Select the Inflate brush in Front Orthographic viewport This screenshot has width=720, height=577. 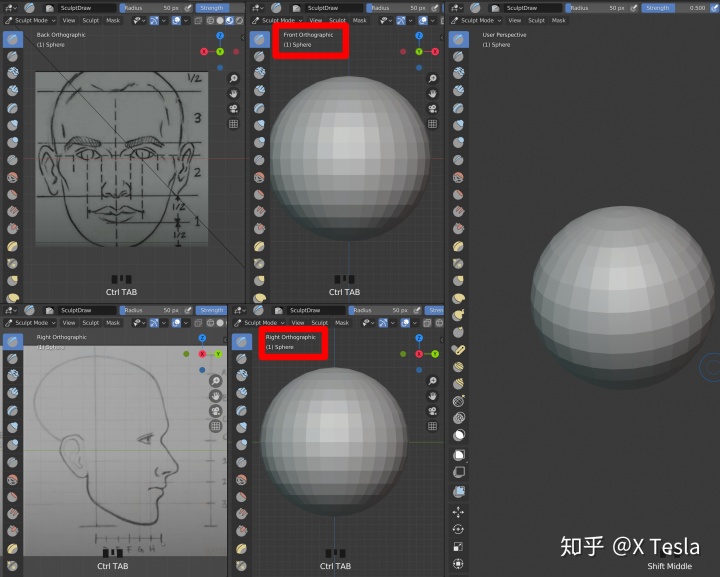click(x=259, y=125)
